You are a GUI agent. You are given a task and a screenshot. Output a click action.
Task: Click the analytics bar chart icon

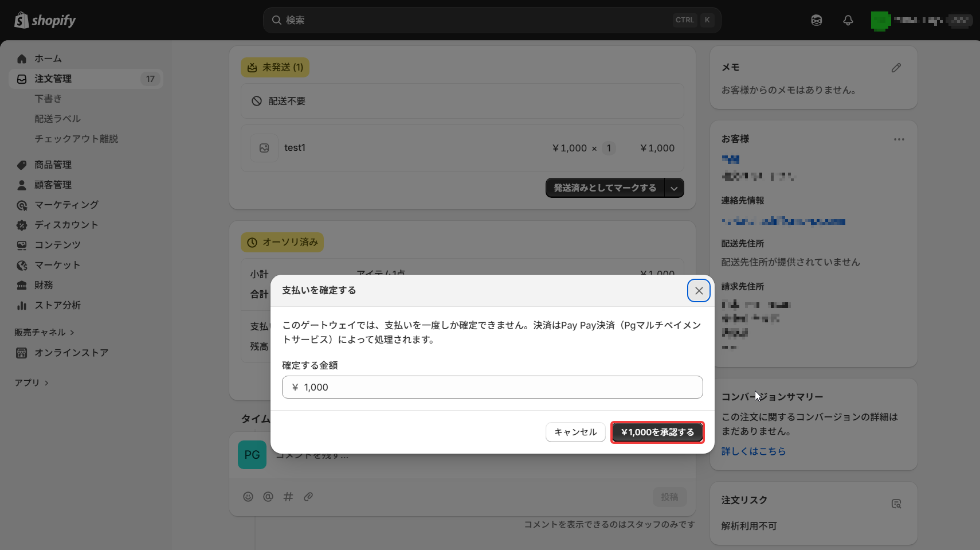[x=22, y=305]
